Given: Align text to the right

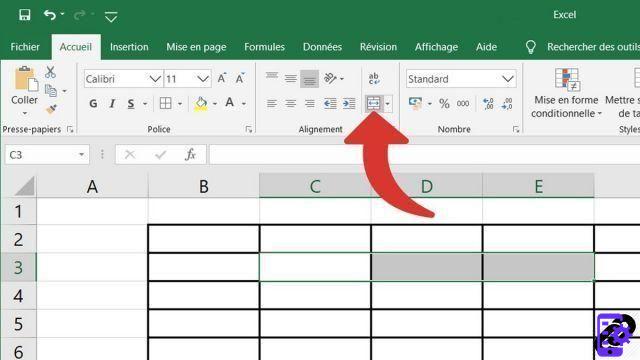Looking at the screenshot, I should [x=309, y=104].
